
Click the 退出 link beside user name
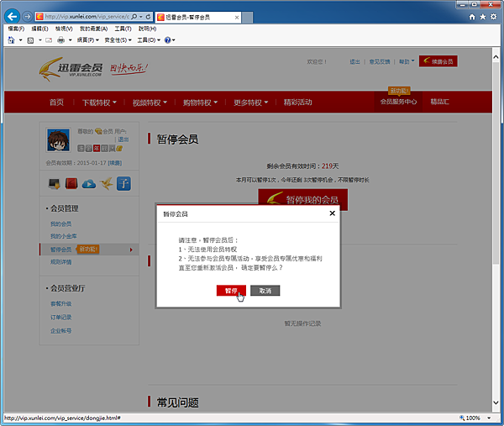pos(123,139)
